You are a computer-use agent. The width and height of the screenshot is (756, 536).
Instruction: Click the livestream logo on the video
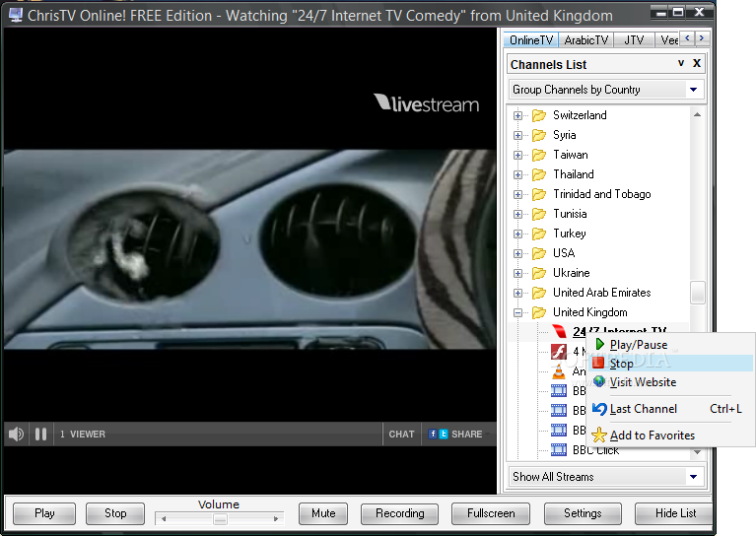tap(426, 103)
